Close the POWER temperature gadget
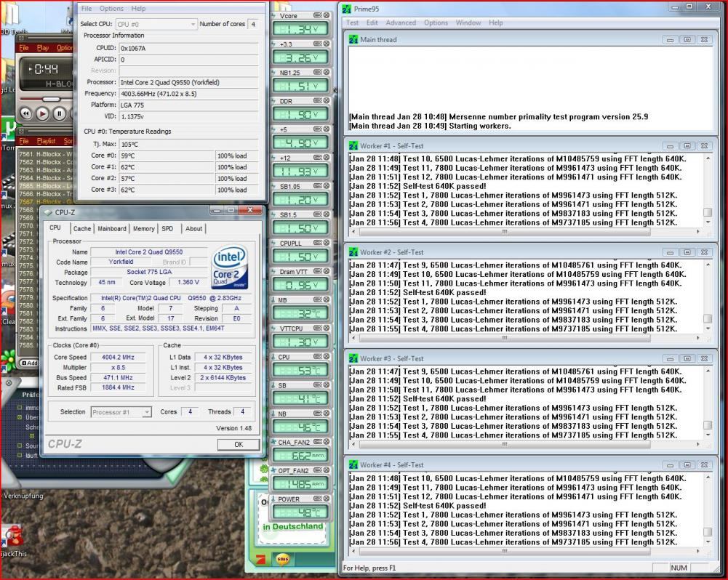 tap(327, 499)
